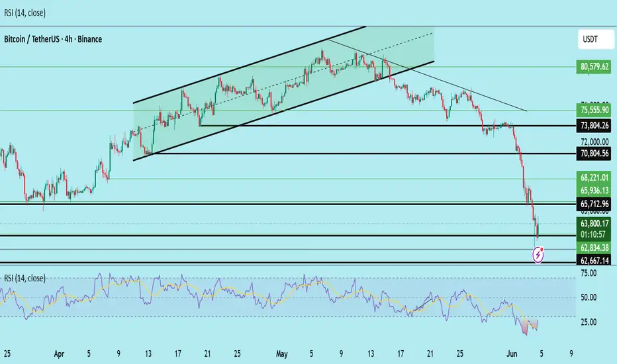617x364 pixels.
Task: Click the RSI 50.00 axis value
Action: coord(589,298)
